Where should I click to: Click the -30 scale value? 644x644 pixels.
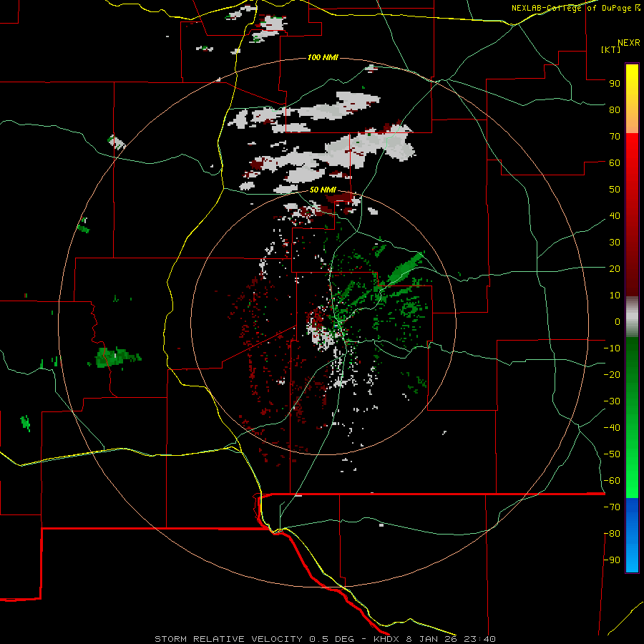point(612,401)
